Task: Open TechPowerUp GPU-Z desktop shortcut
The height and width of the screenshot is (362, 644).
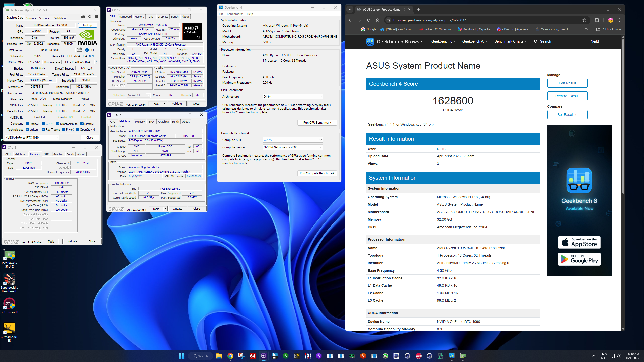Action: [x=9, y=259]
